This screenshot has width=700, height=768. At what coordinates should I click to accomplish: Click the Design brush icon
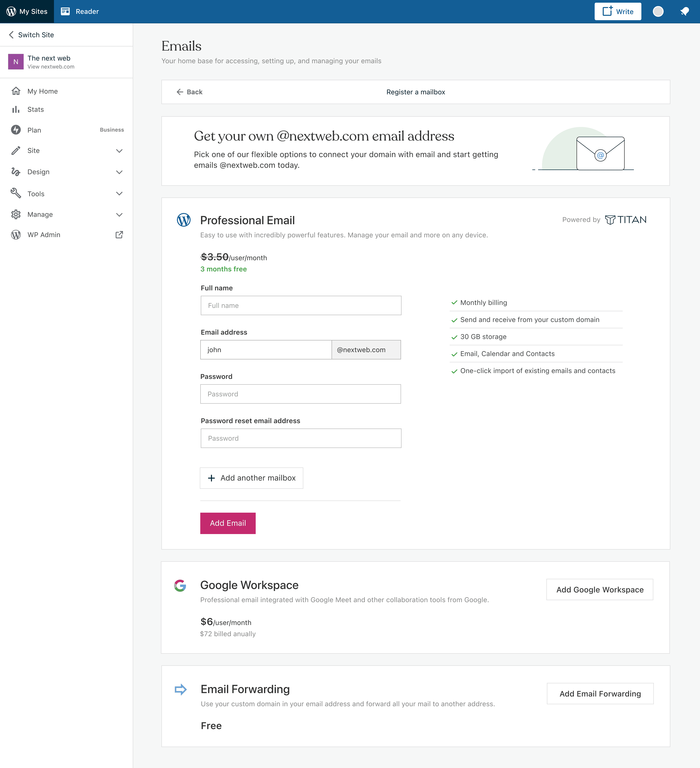[x=16, y=172]
